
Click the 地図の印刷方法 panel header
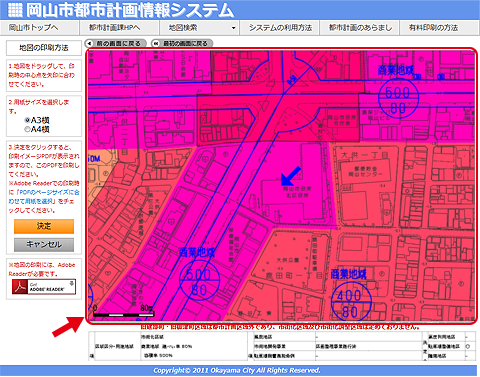[44, 48]
